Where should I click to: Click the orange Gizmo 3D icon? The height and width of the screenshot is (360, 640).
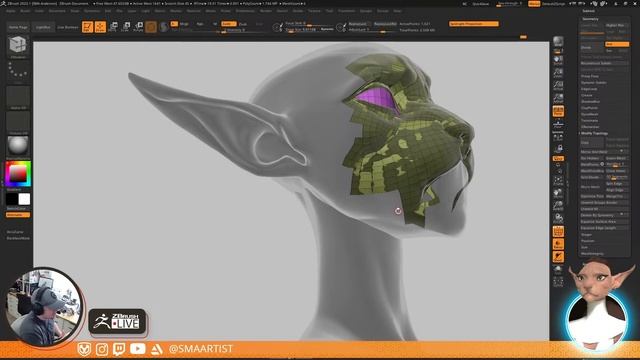click(x=151, y=27)
